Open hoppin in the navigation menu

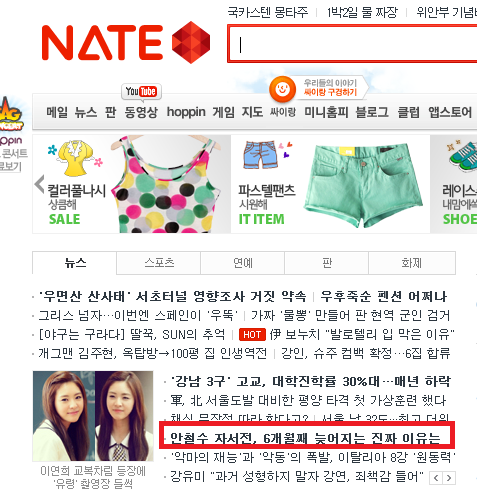186,112
